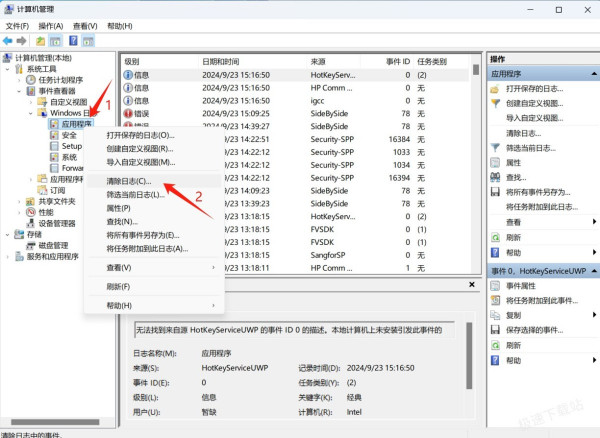The image size is (600, 438).
Task: Click the binoculars Find icon in Actions
Action: click(496, 177)
